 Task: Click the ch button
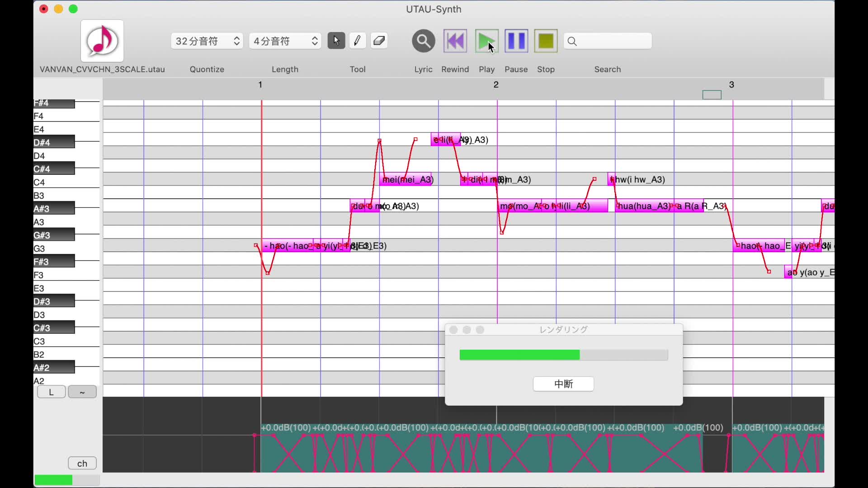coord(82,463)
